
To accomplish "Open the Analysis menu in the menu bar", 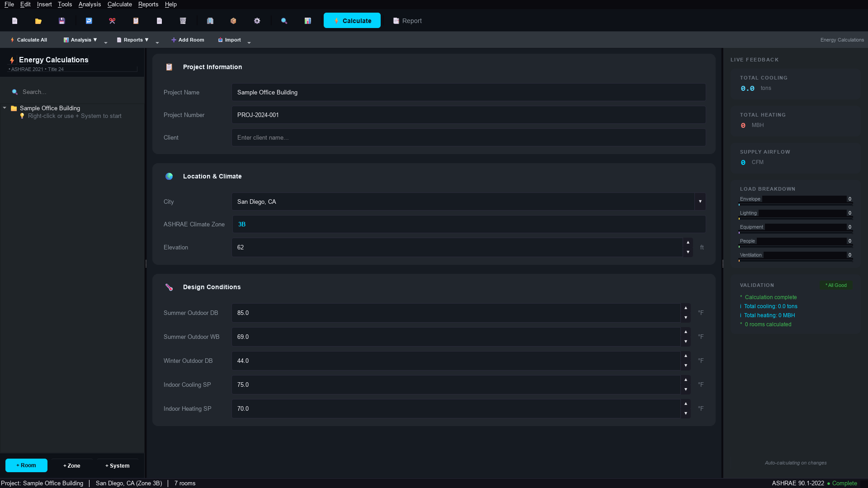I will point(90,4).
